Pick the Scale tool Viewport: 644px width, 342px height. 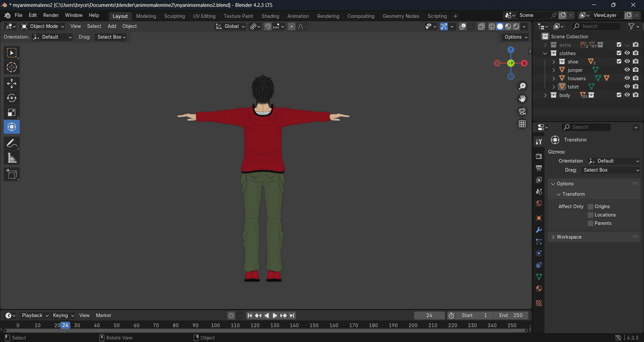12,113
